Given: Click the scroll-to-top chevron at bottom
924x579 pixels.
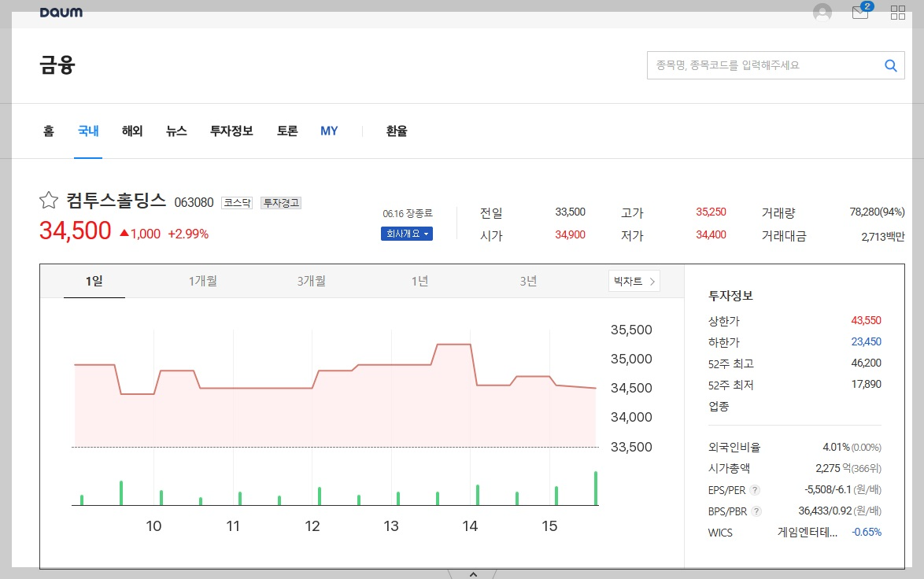Looking at the screenshot, I should click(471, 574).
